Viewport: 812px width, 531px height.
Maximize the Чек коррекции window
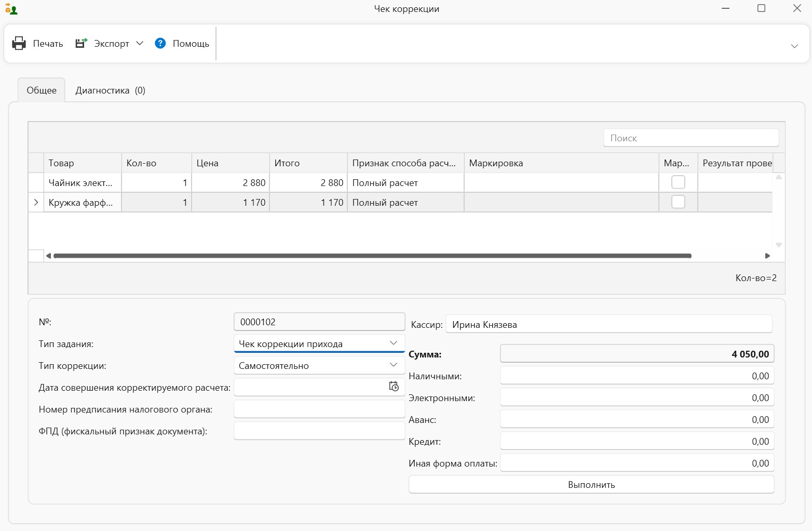pos(761,8)
